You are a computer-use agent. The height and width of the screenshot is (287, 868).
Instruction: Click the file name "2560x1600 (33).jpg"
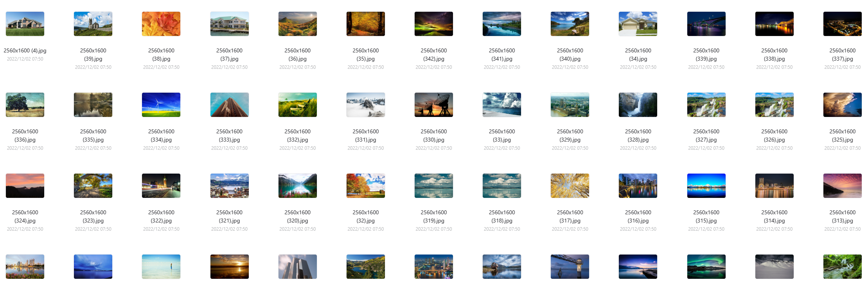[502, 136]
